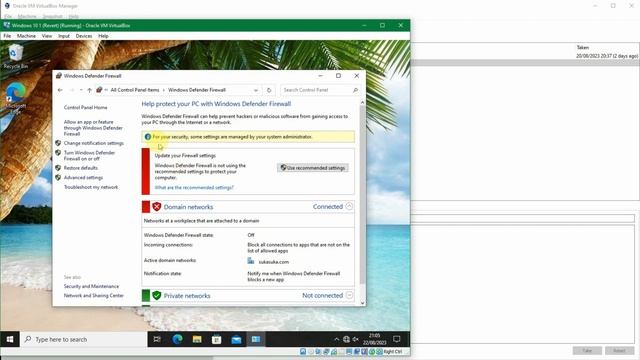Click the Private networks 'Not connected' status
The image size is (640, 360).
[x=322, y=296]
